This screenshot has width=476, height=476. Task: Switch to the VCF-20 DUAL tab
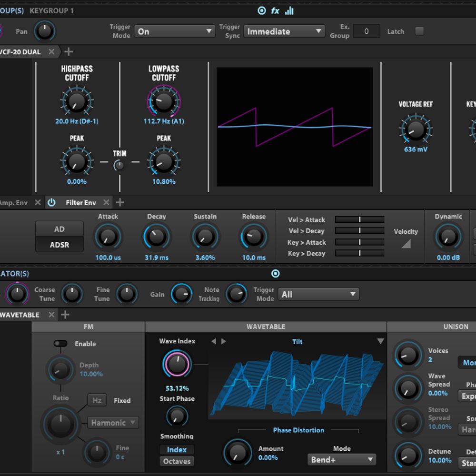20,52
